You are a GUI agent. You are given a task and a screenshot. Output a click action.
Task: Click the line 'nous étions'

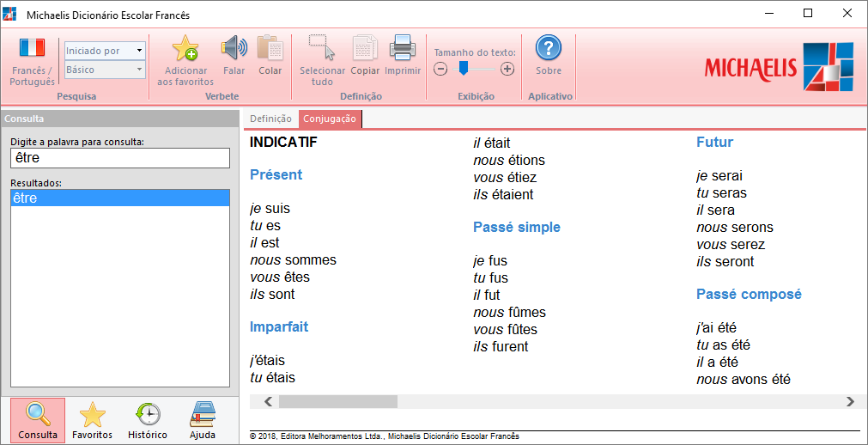(509, 160)
